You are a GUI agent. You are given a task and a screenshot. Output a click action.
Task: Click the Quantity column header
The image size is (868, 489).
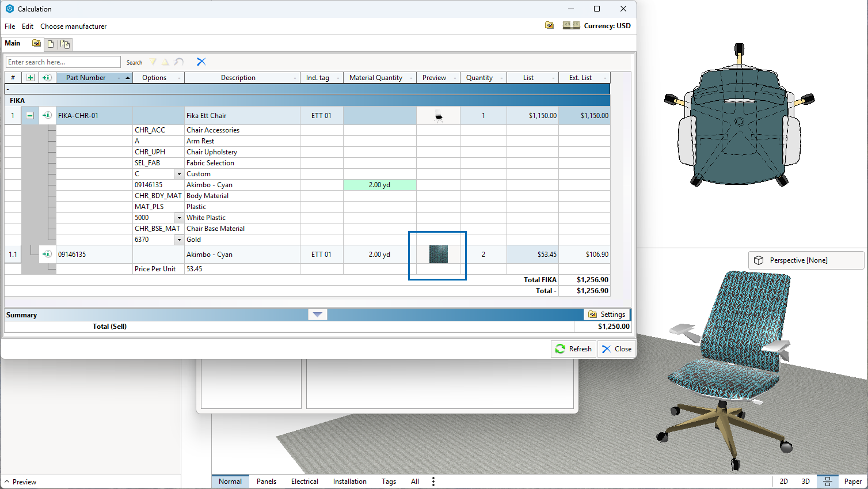coord(484,78)
